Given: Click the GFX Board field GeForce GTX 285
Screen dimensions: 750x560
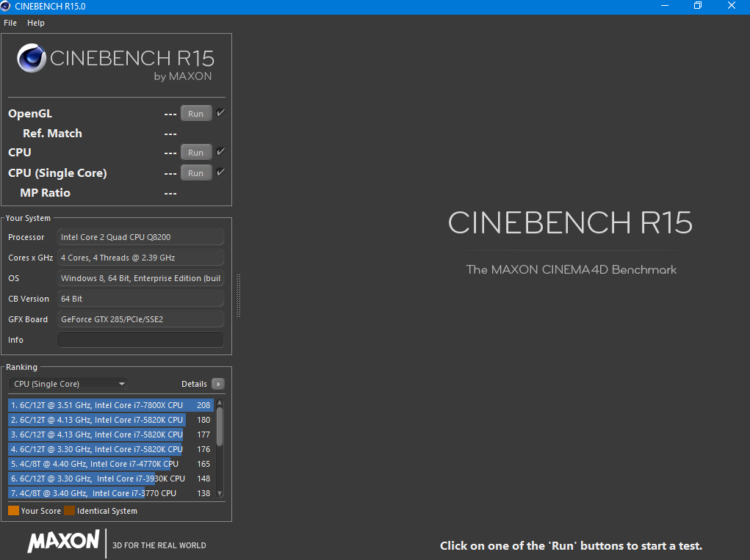Looking at the screenshot, I should 140,319.
